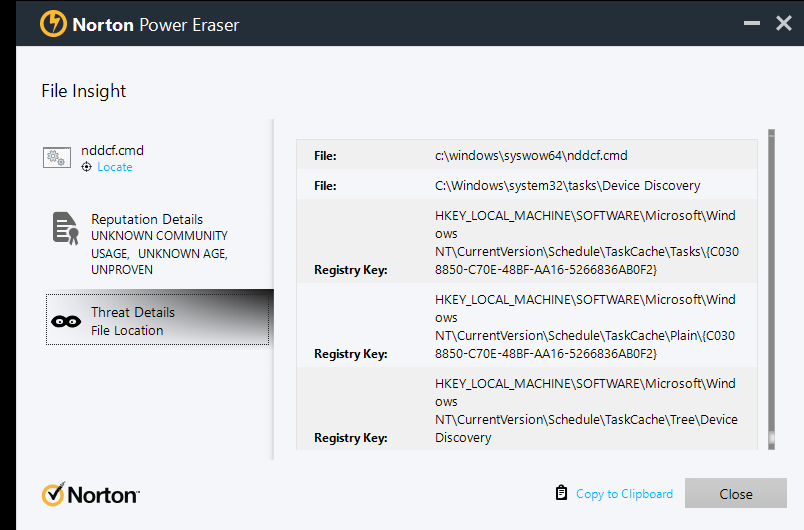Click the Threat Details mask icon
804x530 pixels.
(x=66, y=321)
